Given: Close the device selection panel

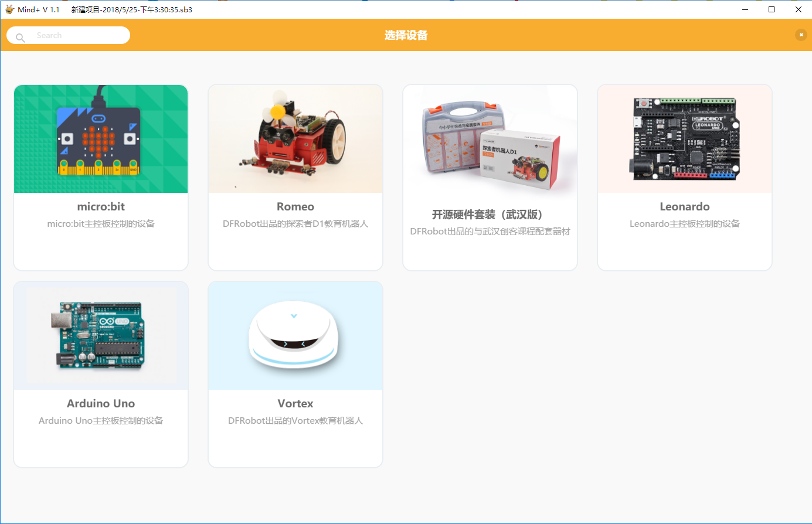Looking at the screenshot, I should 801,35.
